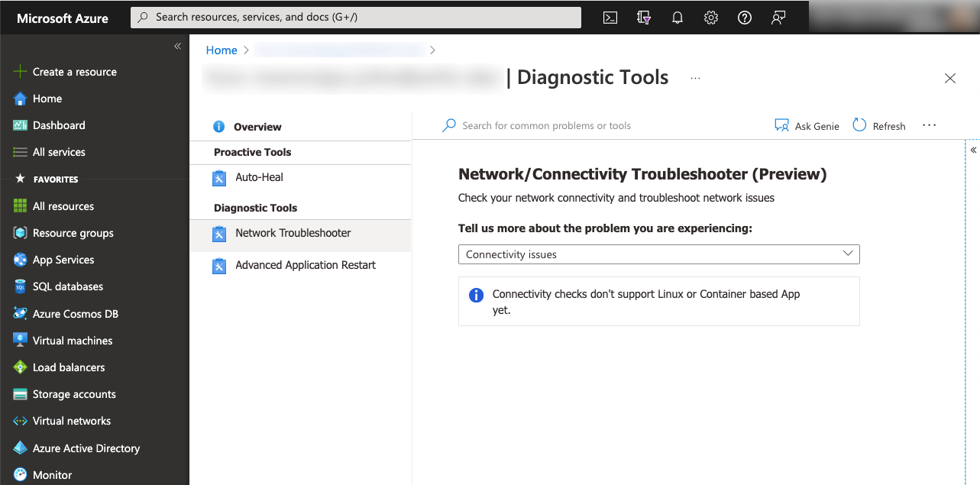980x485 pixels.
Task: Click the Resource groups cube icon
Action: (x=20, y=233)
